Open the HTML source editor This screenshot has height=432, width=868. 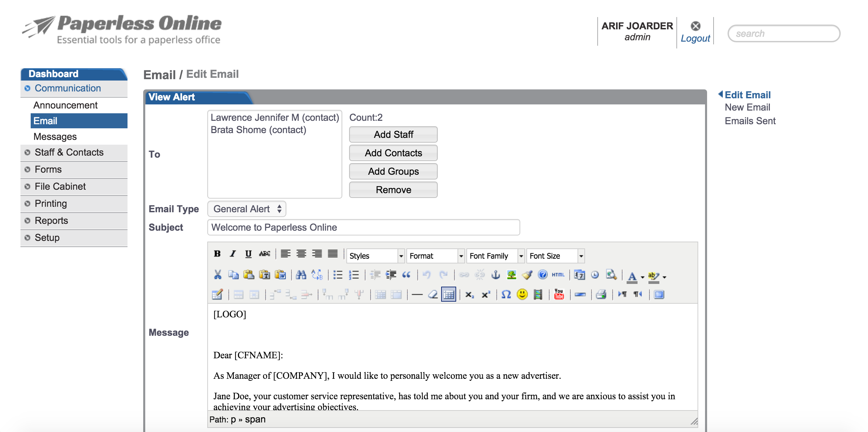tap(558, 275)
